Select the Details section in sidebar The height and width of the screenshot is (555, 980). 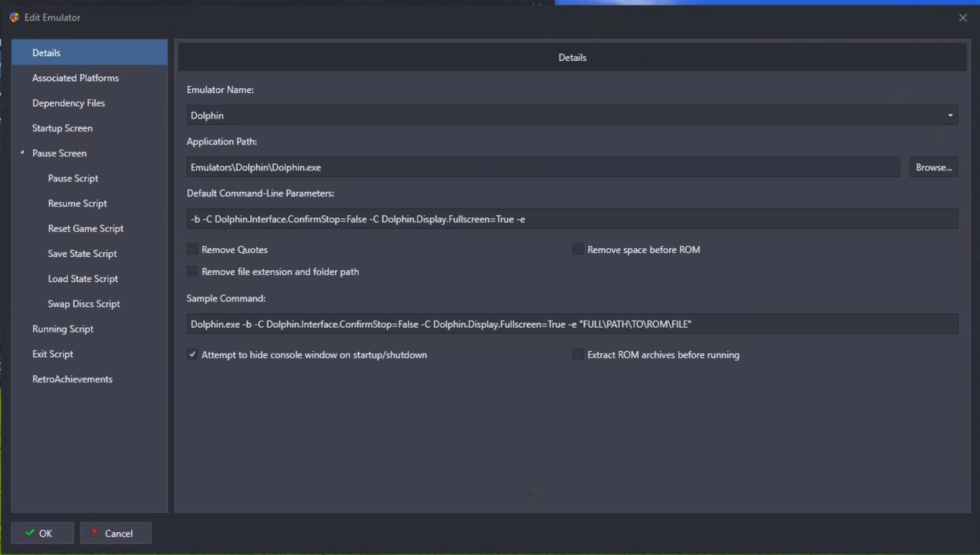pos(89,52)
